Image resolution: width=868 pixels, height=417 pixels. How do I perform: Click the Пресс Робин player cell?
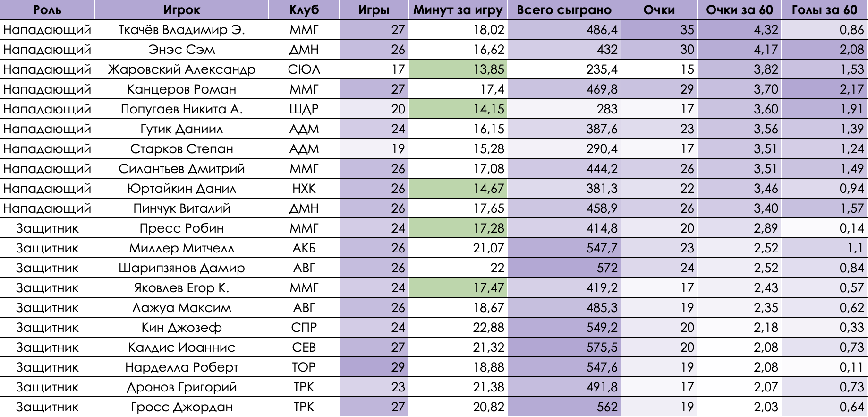click(182, 228)
